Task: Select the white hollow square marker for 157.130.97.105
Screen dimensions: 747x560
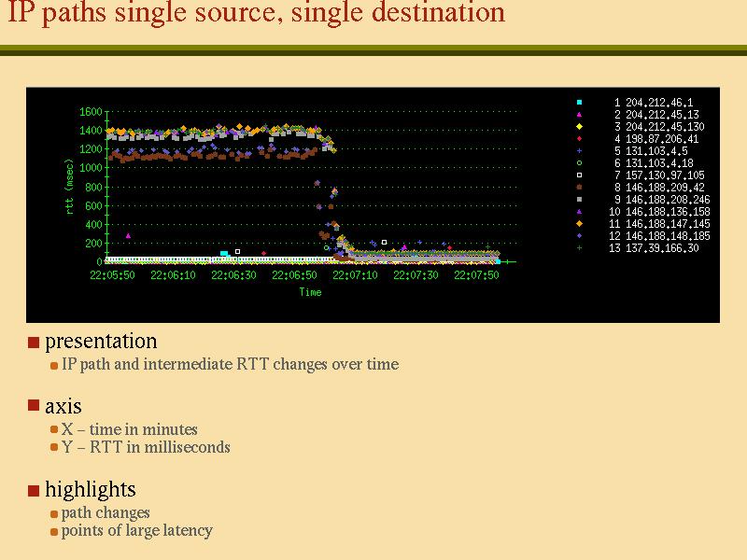Action: coord(580,175)
